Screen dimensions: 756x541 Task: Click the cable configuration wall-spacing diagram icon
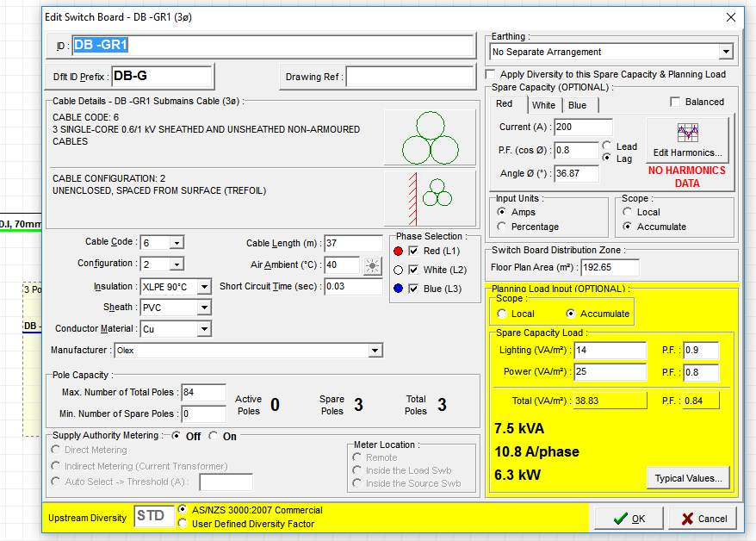tap(430, 198)
